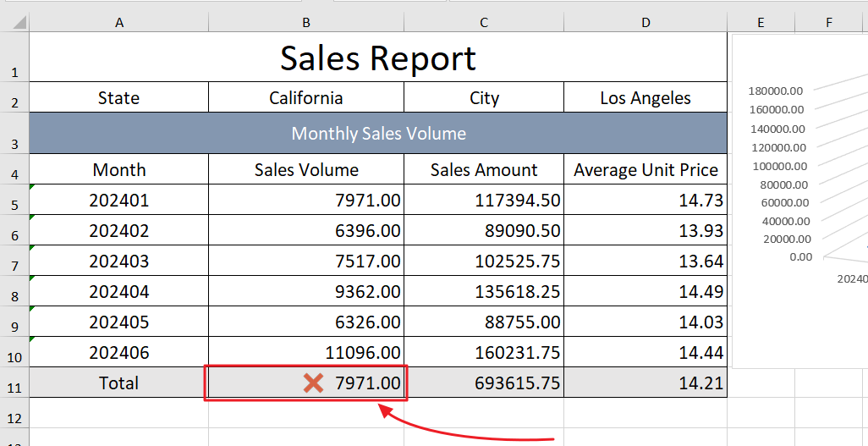The height and width of the screenshot is (446, 868).
Task: Click the 693615.75 total sales amount cell
Action: (x=484, y=383)
